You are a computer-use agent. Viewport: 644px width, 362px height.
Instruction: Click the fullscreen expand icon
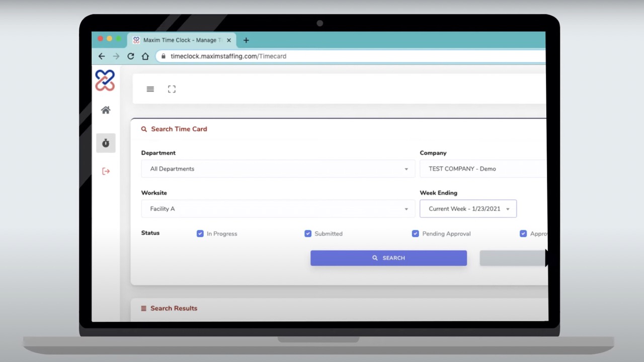coord(172,89)
